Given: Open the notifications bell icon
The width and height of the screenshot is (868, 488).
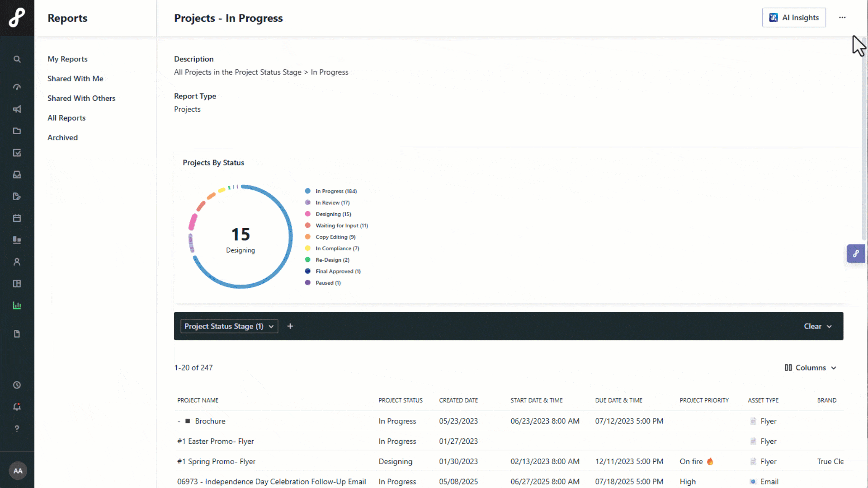Looking at the screenshot, I should coord(17,407).
